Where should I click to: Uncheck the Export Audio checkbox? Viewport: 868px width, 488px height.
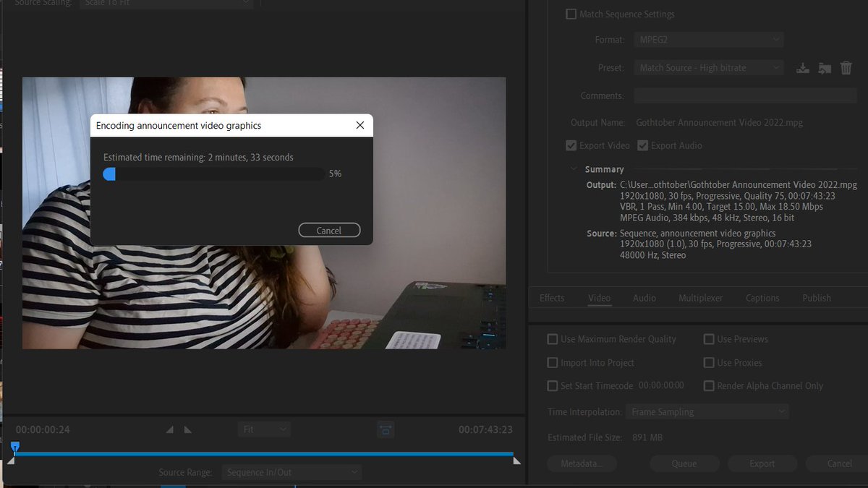[x=642, y=145]
